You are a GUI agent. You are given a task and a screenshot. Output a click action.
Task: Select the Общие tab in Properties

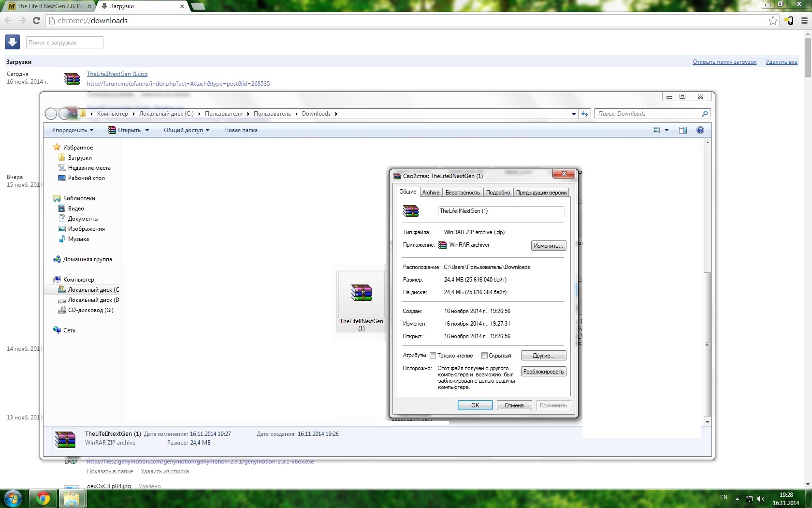tap(407, 192)
